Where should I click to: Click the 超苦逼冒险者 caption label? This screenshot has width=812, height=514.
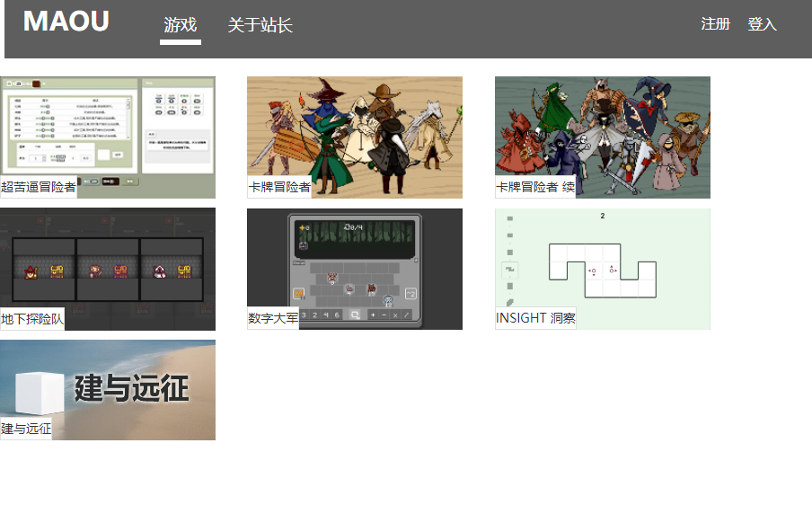39,187
